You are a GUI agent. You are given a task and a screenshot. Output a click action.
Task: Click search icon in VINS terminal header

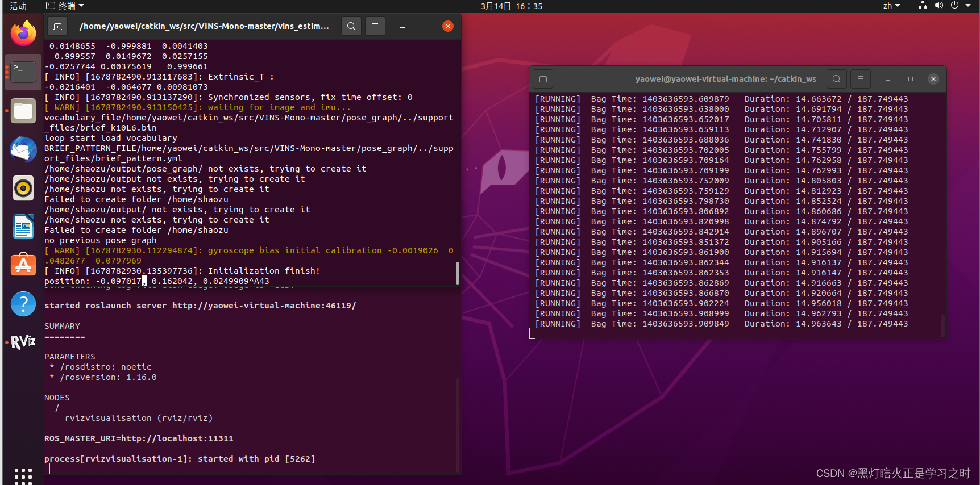click(351, 26)
